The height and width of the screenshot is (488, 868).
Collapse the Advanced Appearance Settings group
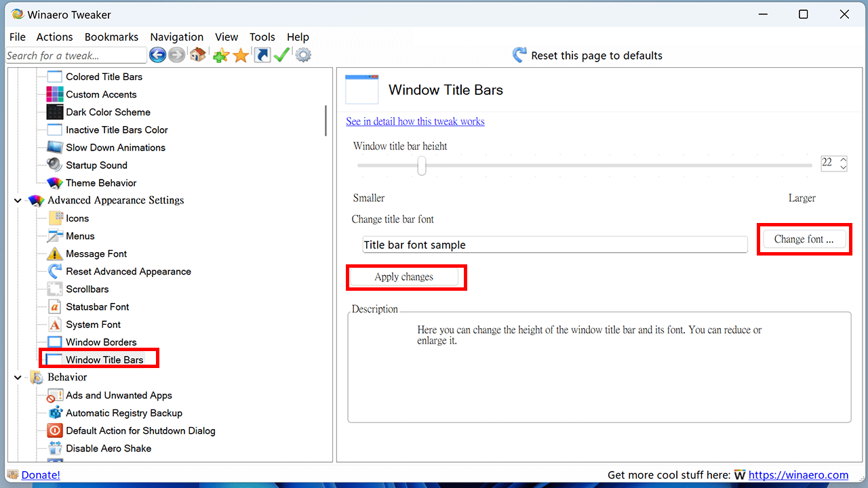pyautogui.click(x=18, y=201)
